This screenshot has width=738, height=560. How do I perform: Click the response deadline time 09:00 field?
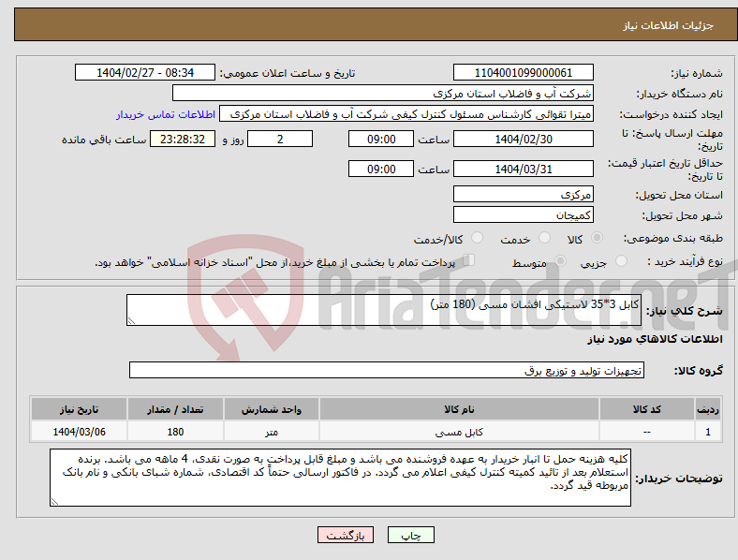(x=381, y=139)
